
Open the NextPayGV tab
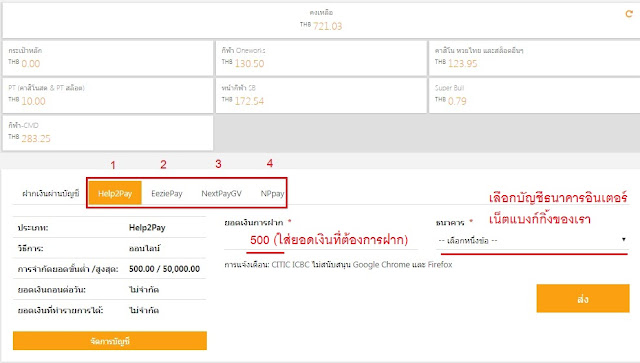[221, 193]
